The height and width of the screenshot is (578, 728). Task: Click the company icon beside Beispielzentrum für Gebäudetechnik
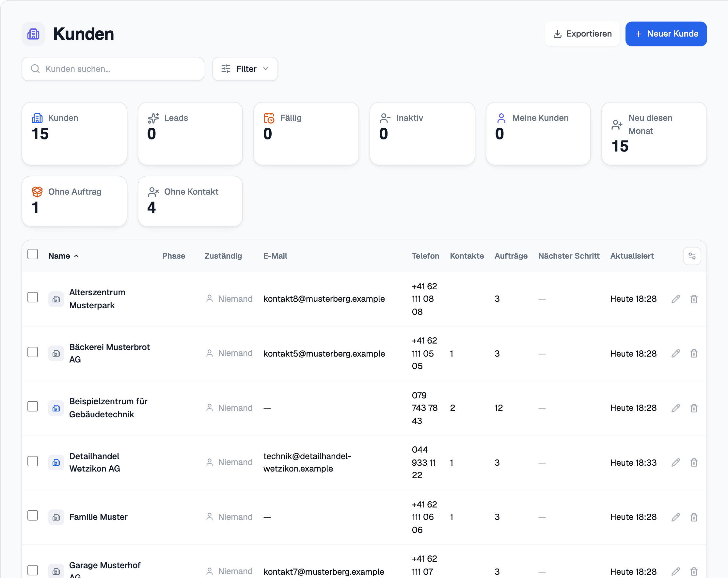(56, 408)
